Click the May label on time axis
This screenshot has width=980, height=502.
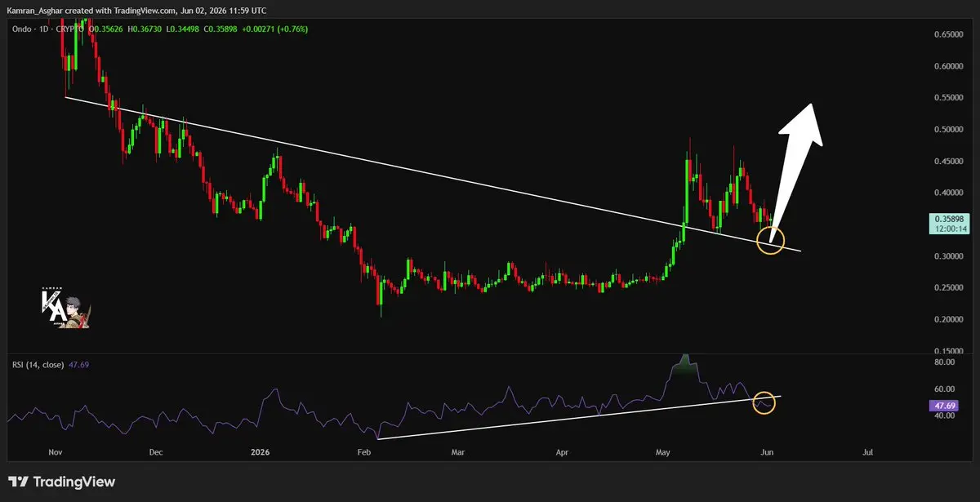pos(661,452)
